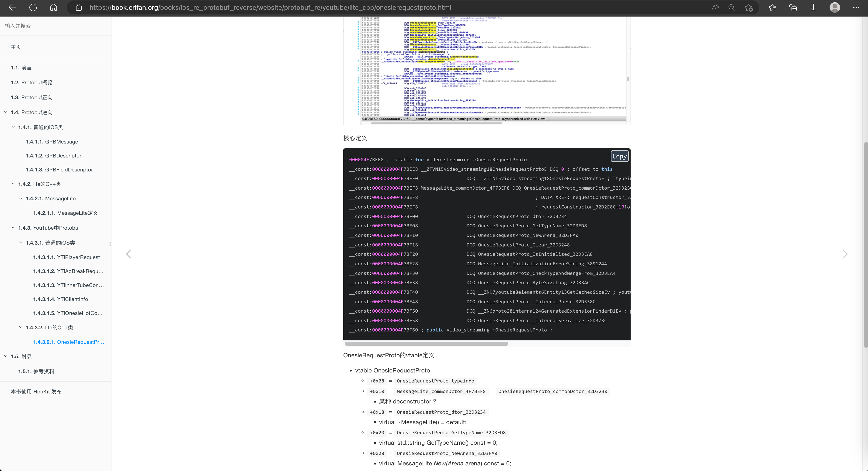
Task: Go to browser home icon
Action: pos(54,7)
